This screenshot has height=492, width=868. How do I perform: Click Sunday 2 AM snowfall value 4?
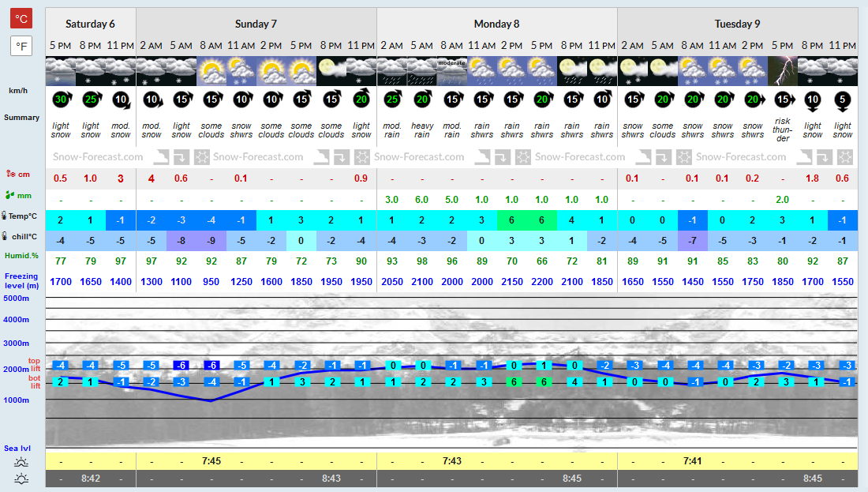pyautogui.click(x=152, y=178)
